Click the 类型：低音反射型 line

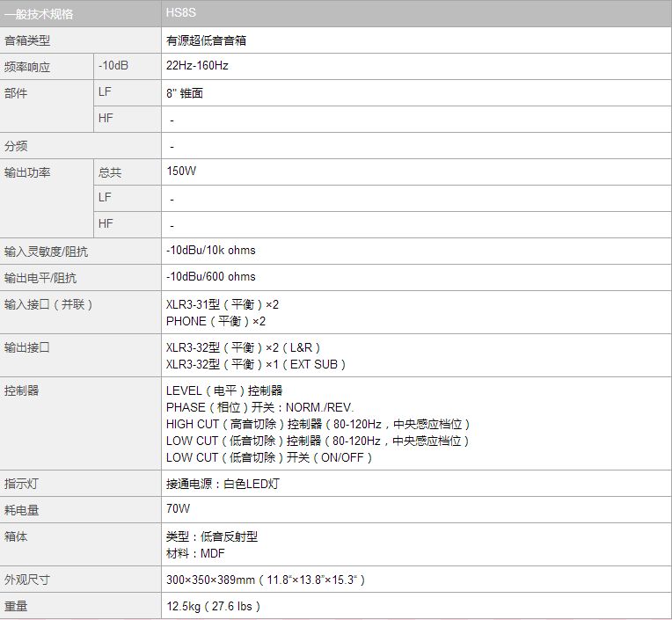(x=212, y=536)
